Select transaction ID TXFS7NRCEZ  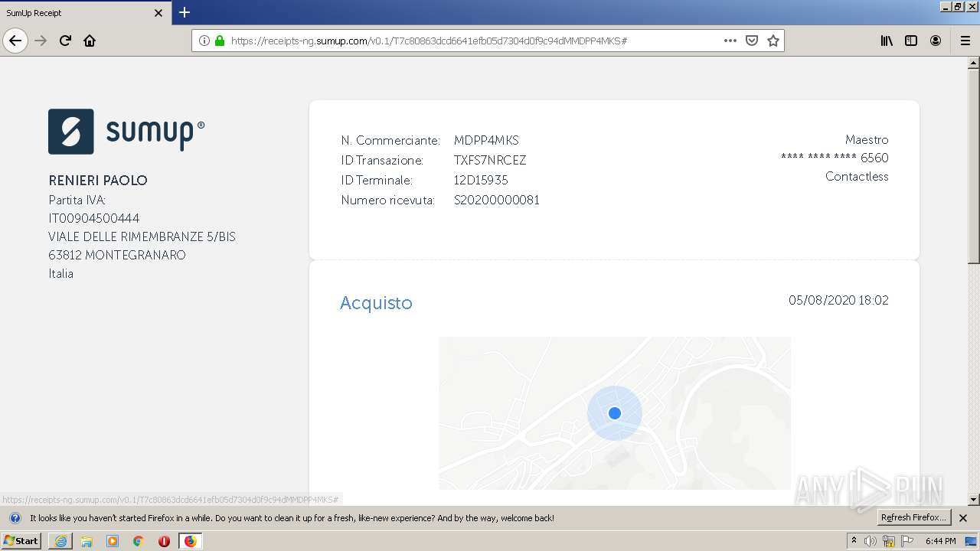(x=490, y=161)
